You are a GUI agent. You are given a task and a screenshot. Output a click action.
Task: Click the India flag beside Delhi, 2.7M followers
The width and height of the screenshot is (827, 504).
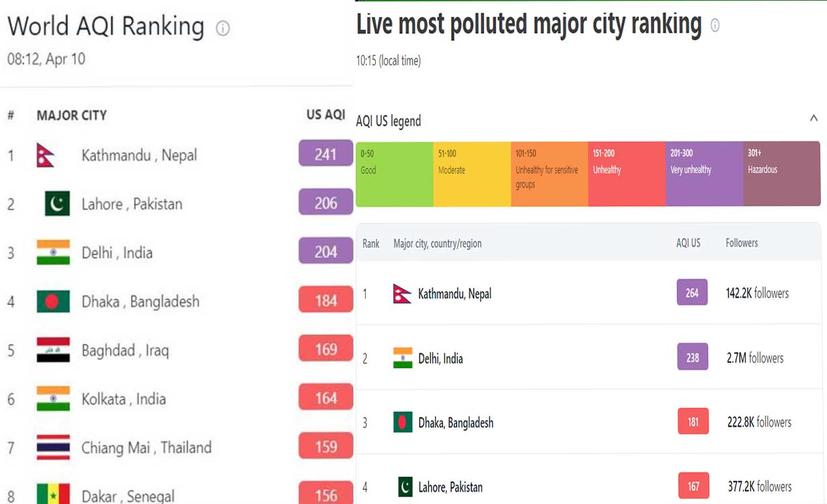[x=403, y=358]
